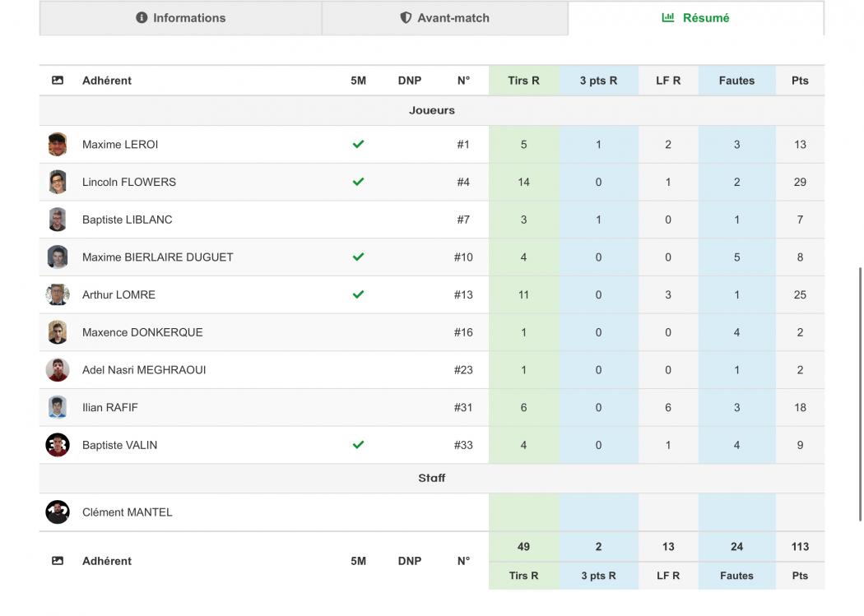Click the bar chart icon beside Résumé
The image size is (864, 616).
668,17
